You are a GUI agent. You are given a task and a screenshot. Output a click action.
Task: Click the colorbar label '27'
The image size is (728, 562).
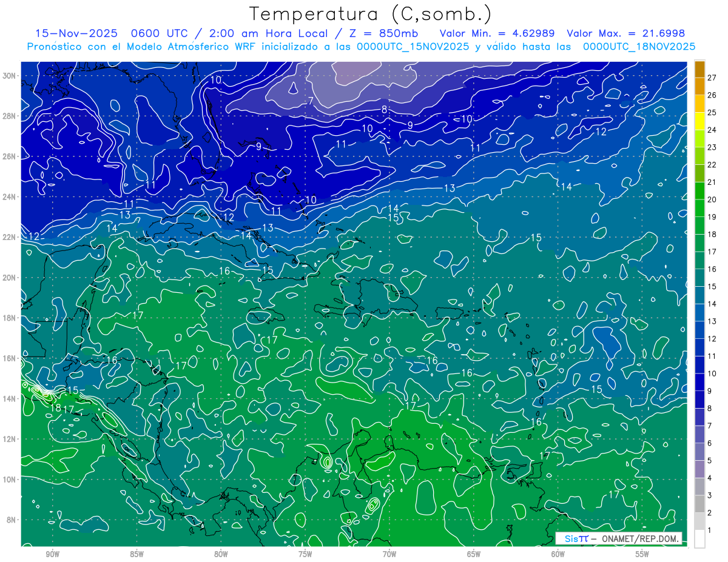point(712,78)
